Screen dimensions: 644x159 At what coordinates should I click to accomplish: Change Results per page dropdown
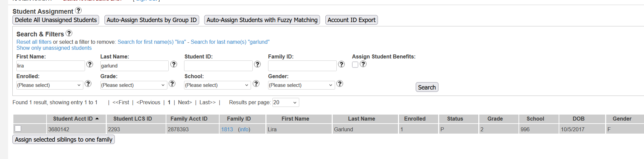(286, 103)
